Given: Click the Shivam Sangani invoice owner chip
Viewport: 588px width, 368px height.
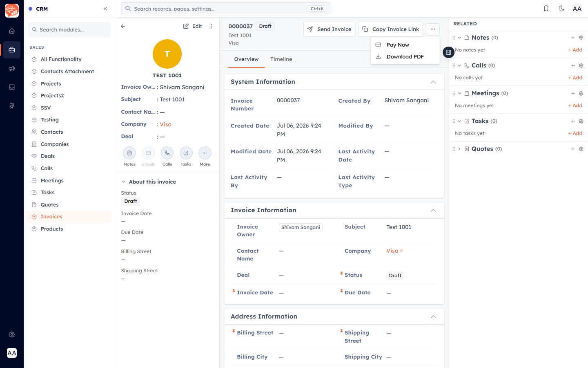Looking at the screenshot, I should tap(301, 227).
